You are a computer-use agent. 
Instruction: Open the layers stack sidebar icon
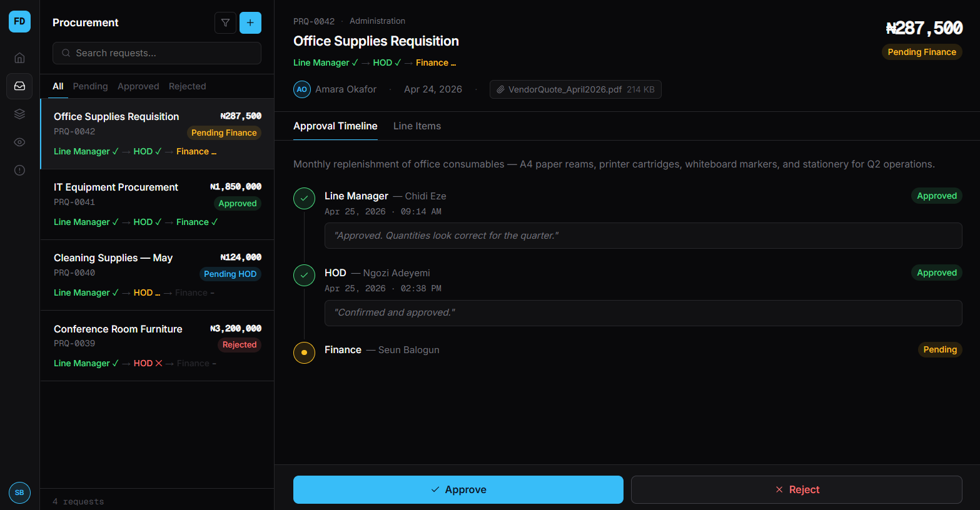tap(19, 114)
